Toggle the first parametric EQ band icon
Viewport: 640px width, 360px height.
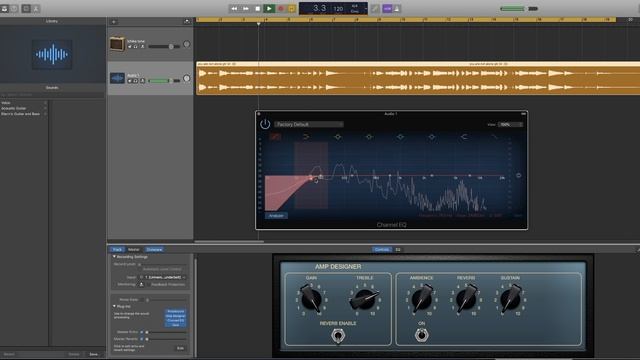coord(338,137)
